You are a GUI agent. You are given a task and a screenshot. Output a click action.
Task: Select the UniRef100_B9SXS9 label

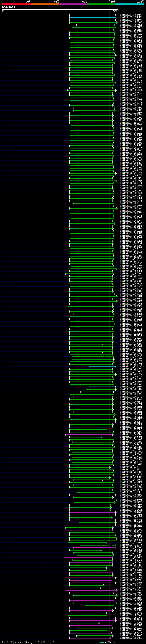tap(131, 55)
